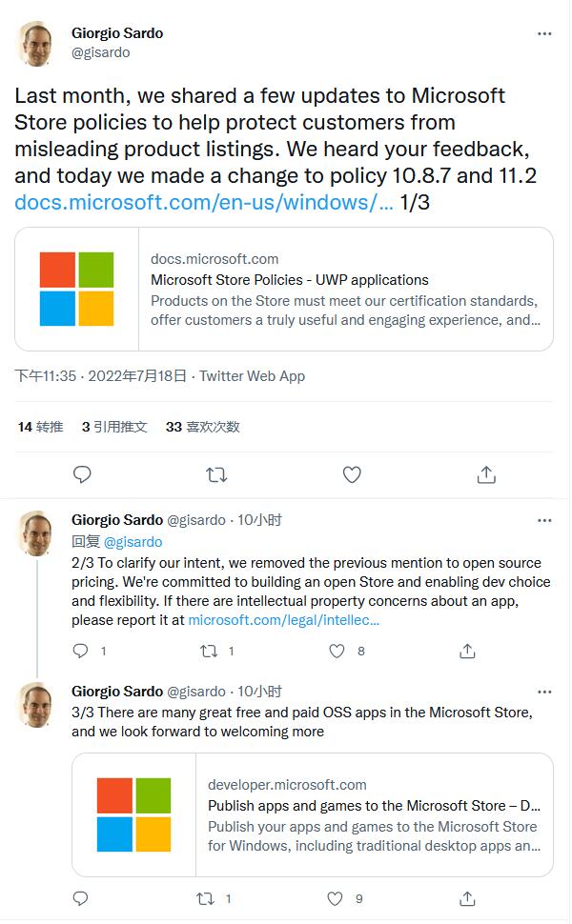Like the main tweet

(x=352, y=473)
